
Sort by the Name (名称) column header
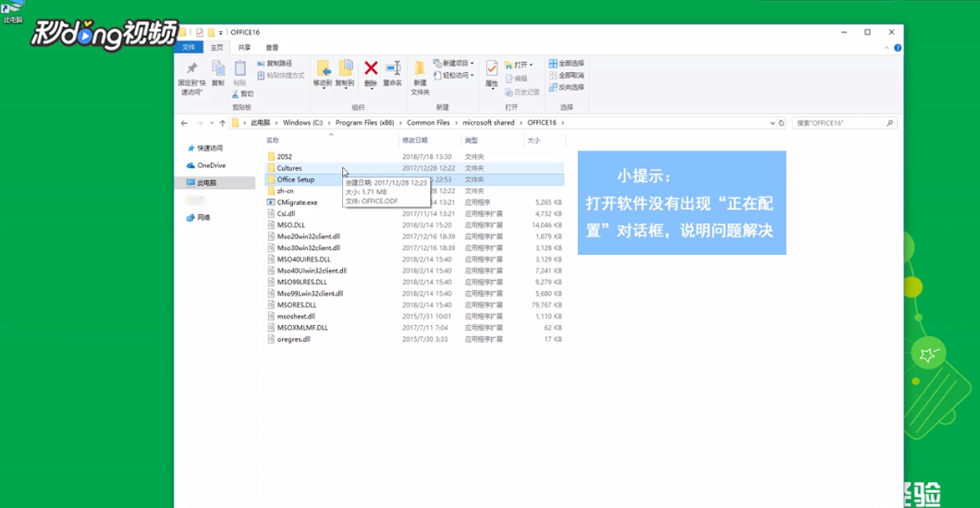(273, 140)
